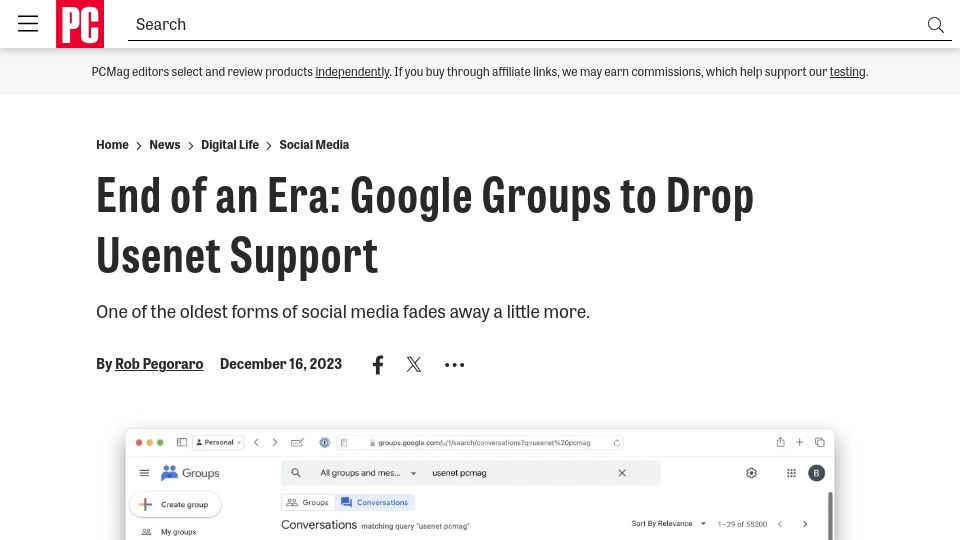Screen dimensions: 960x540
Task: Click the Safari reader view icon
Action: point(344,443)
